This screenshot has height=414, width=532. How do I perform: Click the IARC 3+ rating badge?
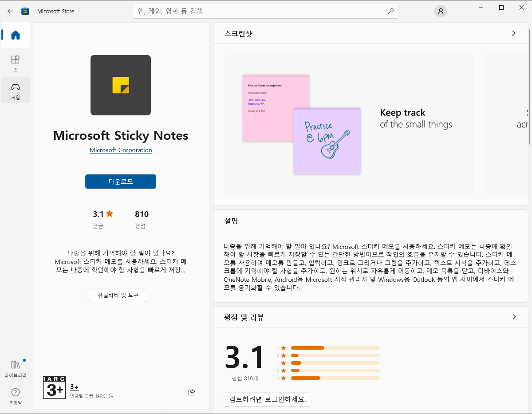pos(54,387)
